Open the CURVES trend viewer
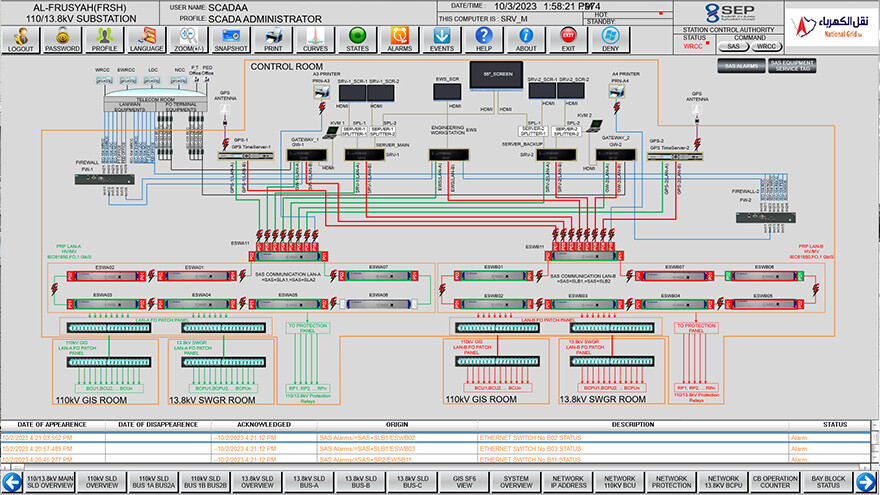 pyautogui.click(x=315, y=40)
